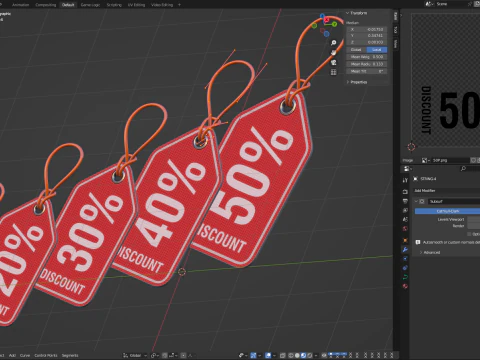Expand the Properties panel in sidebar
The height and width of the screenshot is (360, 480).
click(357, 82)
